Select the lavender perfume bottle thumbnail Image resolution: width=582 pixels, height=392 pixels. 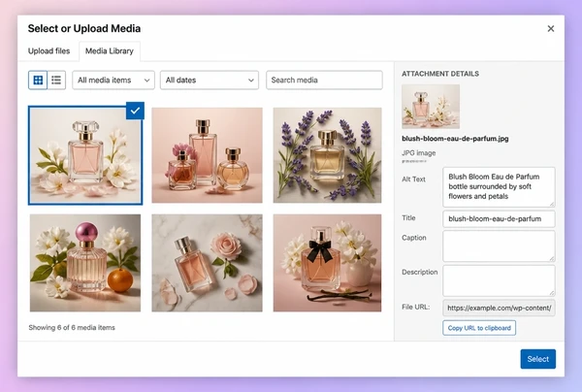point(328,155)
